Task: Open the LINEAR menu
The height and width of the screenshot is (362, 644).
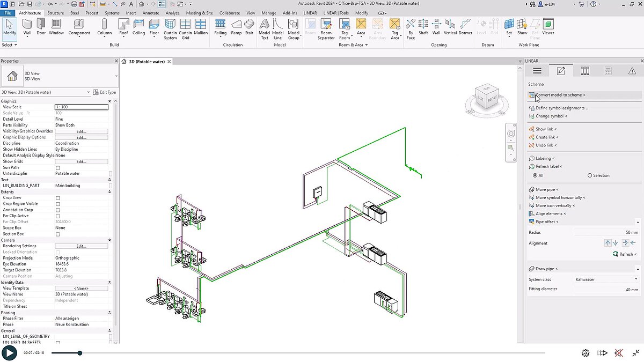Action: click(310, 12)
